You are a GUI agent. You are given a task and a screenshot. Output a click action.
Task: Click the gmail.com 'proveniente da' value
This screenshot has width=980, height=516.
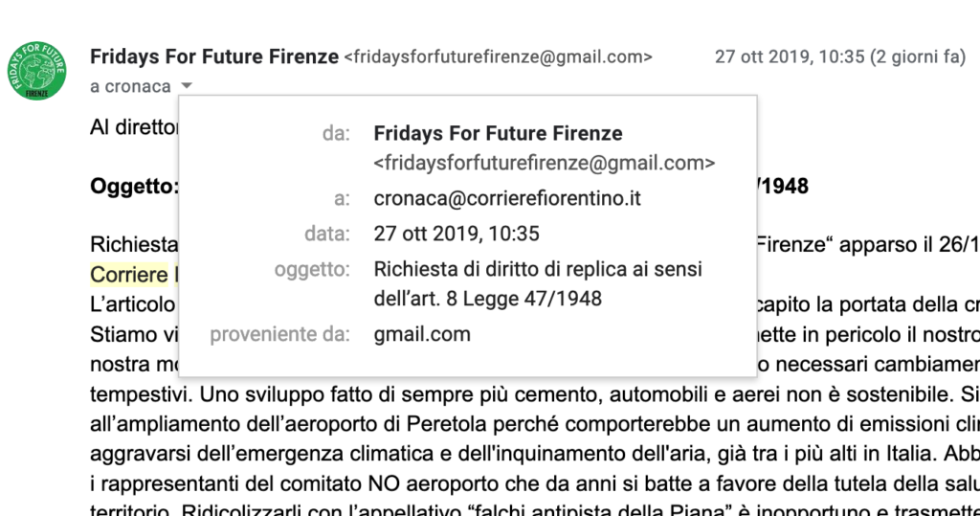(422, 334)
